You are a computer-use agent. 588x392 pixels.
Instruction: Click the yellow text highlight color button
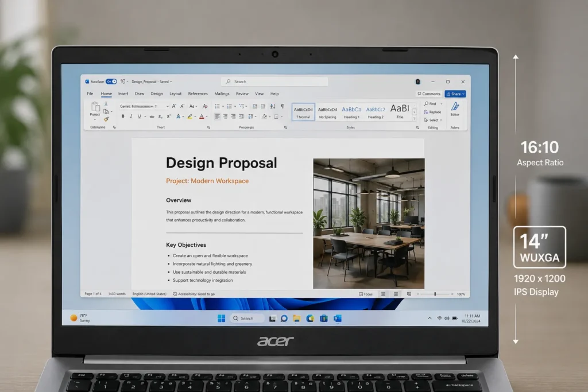tap(189, 117)
